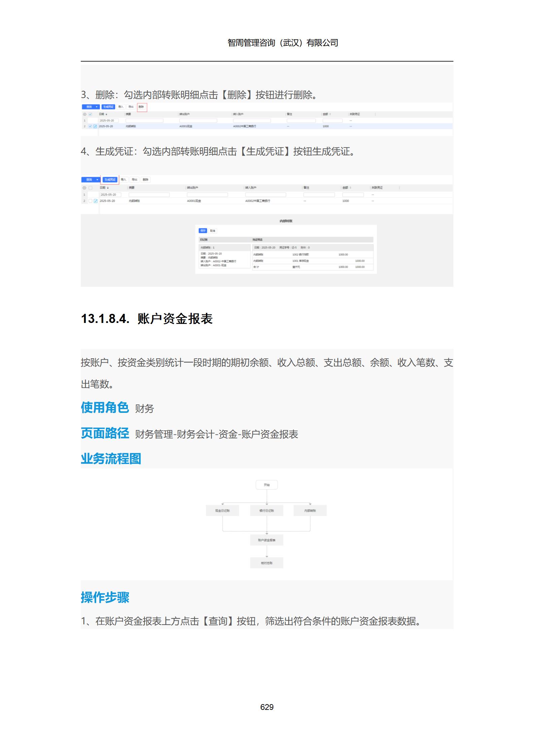
Task: Click 生成凭证 in the 删除 step toolbar
Action: tap(108, 107)
